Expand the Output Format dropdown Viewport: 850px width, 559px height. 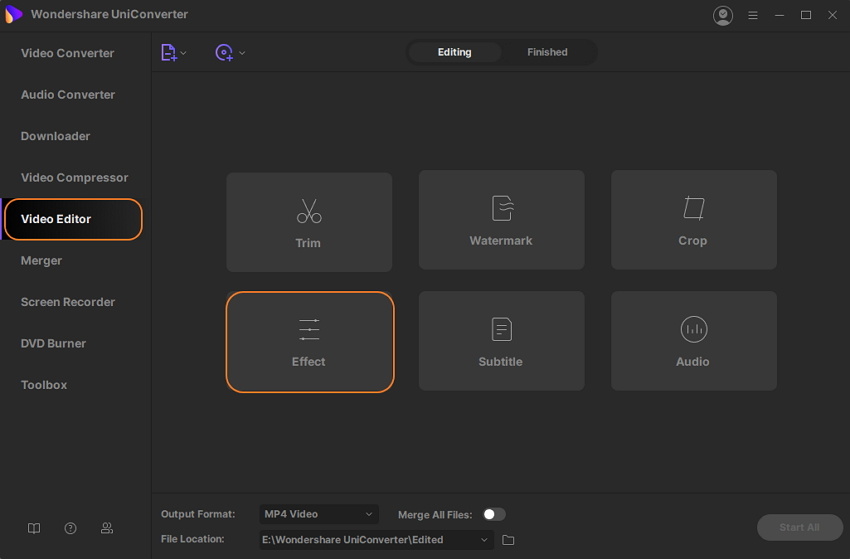point(319,514)
